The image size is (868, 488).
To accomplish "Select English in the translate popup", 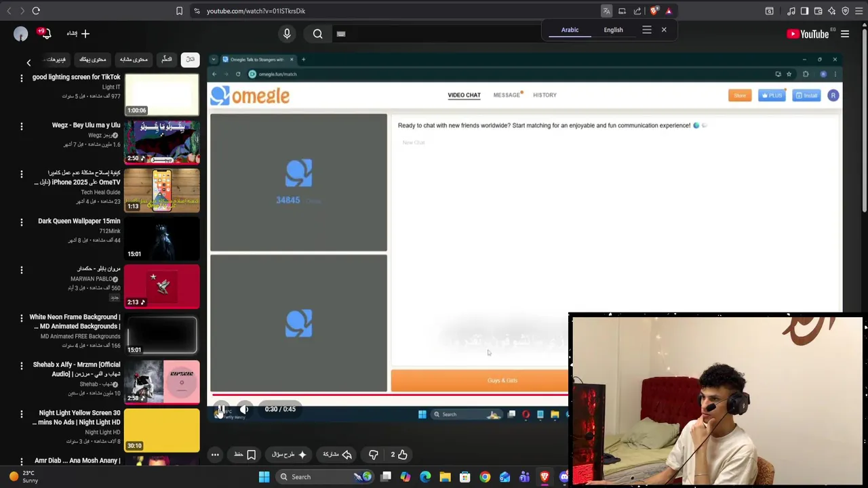I will click(x=613, y=30).
